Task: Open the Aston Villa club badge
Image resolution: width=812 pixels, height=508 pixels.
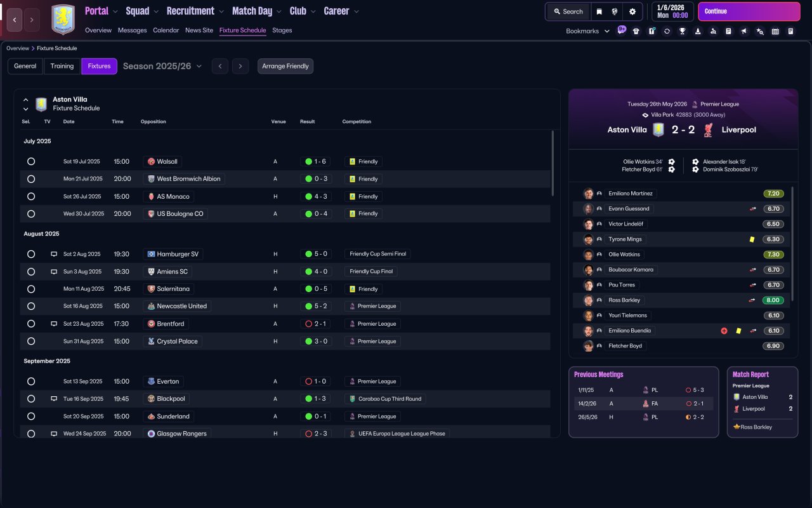Action: pos(63,20)
